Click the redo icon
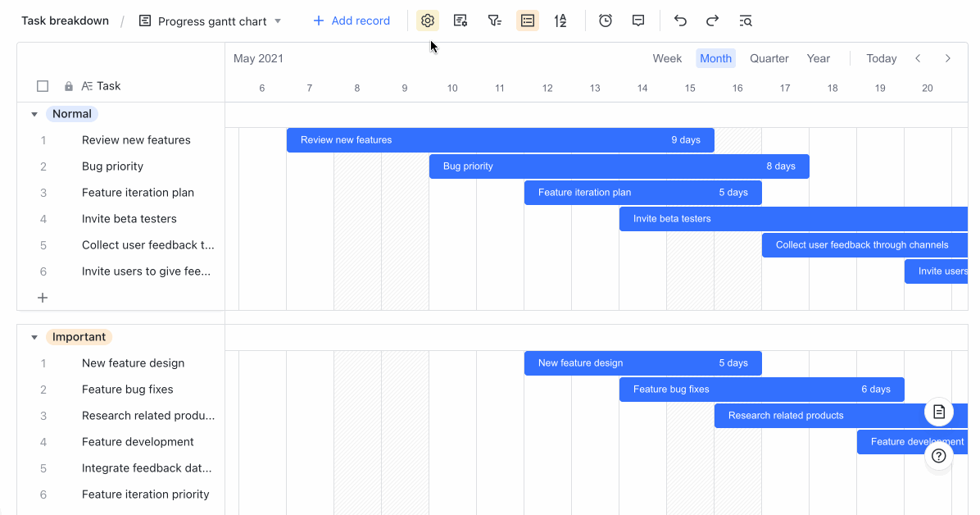The height and width of the screenshot is (515, 980). [x=712, y=21]
